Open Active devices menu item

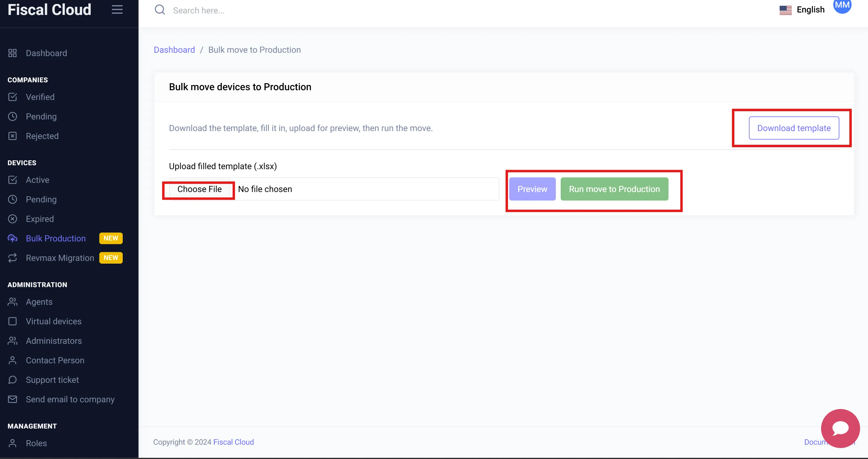coord(37,180)
